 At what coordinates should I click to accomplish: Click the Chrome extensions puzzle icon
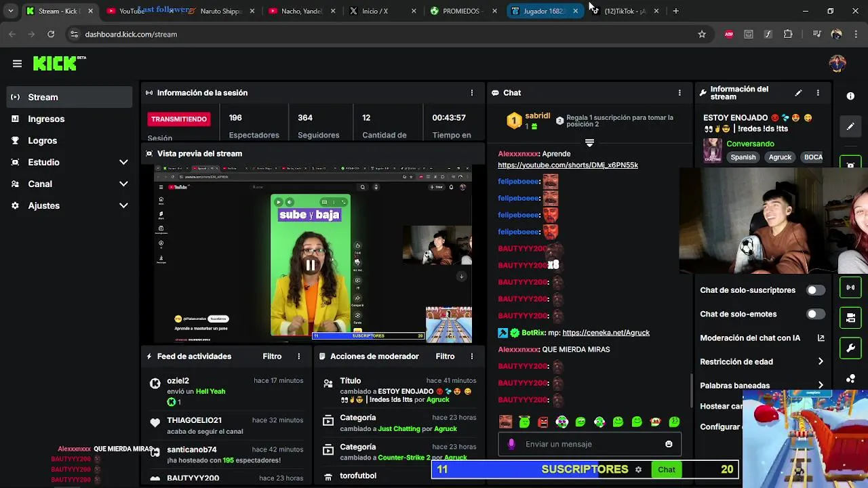[788, 34]
